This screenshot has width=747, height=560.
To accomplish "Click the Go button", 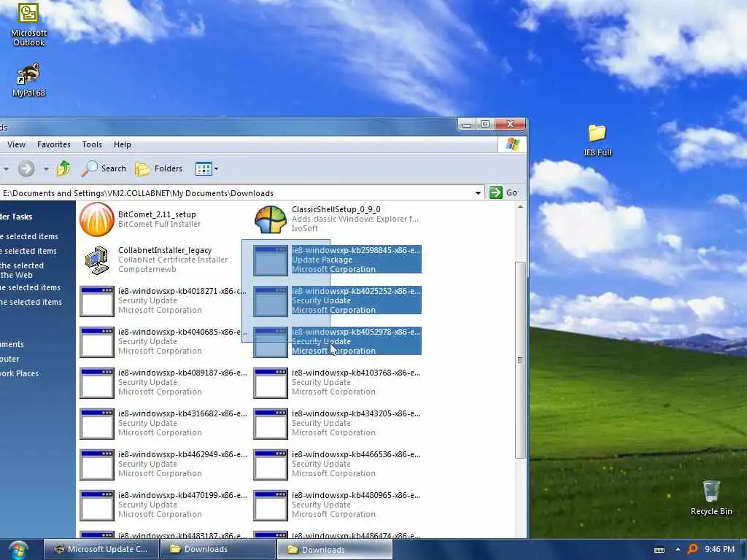I will [x=503, y=192].
